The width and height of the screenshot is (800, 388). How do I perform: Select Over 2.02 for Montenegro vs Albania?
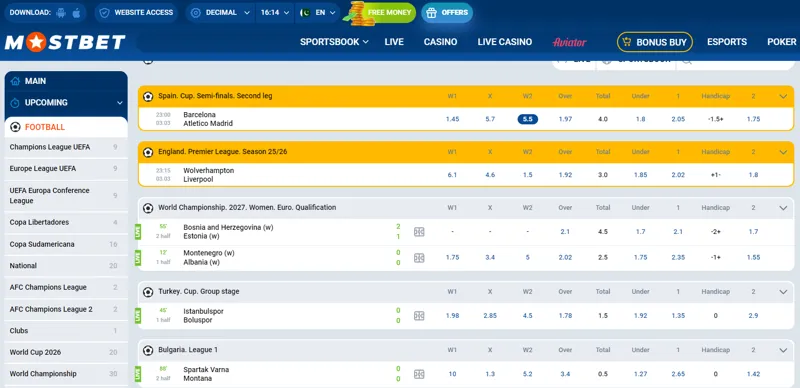tap(565, 257)
